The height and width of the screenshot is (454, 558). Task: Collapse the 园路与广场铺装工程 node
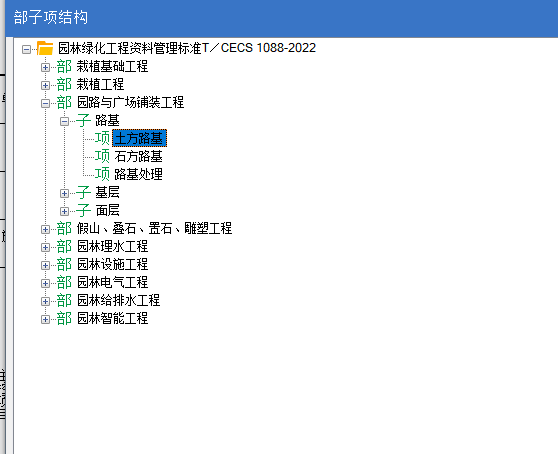point(45,104)
